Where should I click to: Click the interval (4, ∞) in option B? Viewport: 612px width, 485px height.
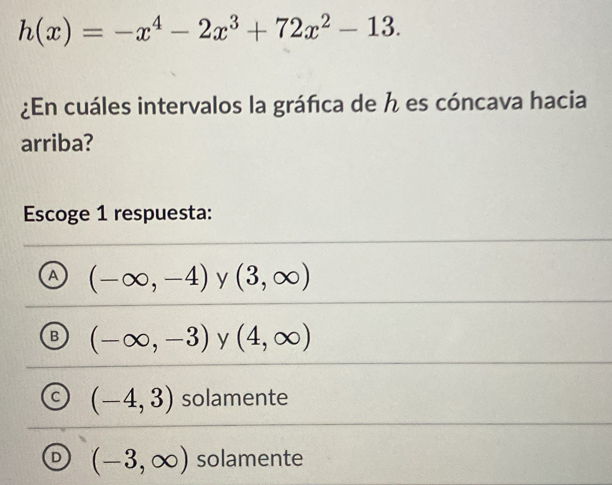[274, 338]
